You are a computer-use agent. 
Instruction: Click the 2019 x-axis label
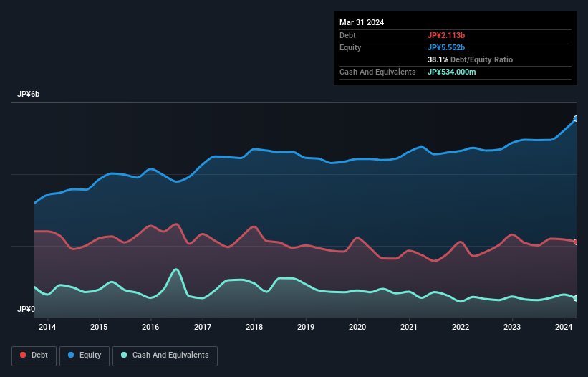[x=306, y=327]
